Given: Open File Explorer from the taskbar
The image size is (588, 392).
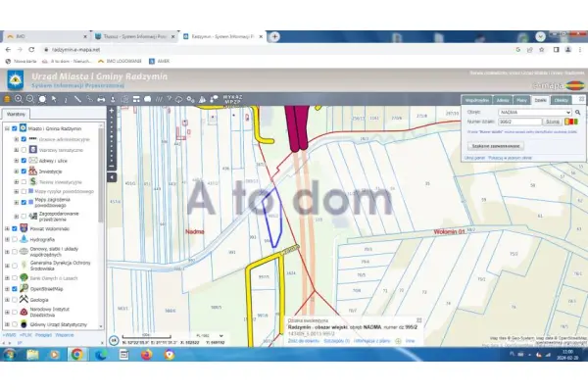Looking at the screenshot, I should coord(32,354).
